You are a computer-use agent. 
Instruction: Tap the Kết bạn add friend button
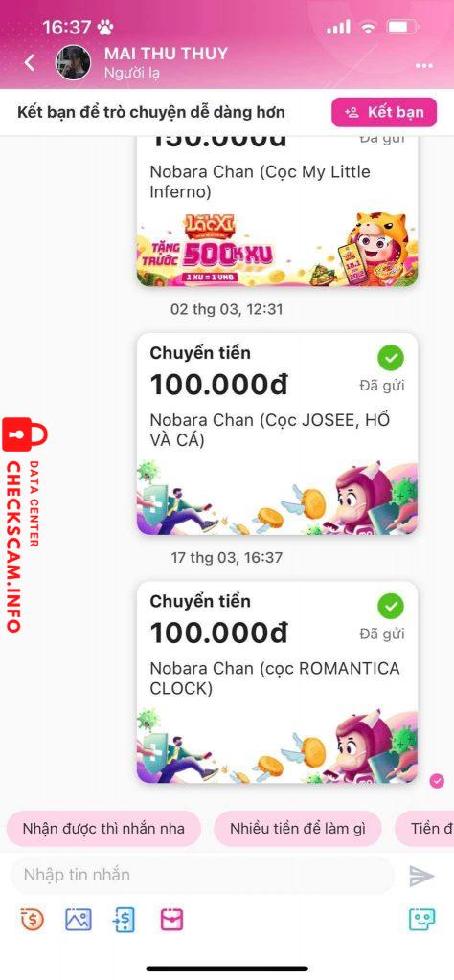click(384, 113)
